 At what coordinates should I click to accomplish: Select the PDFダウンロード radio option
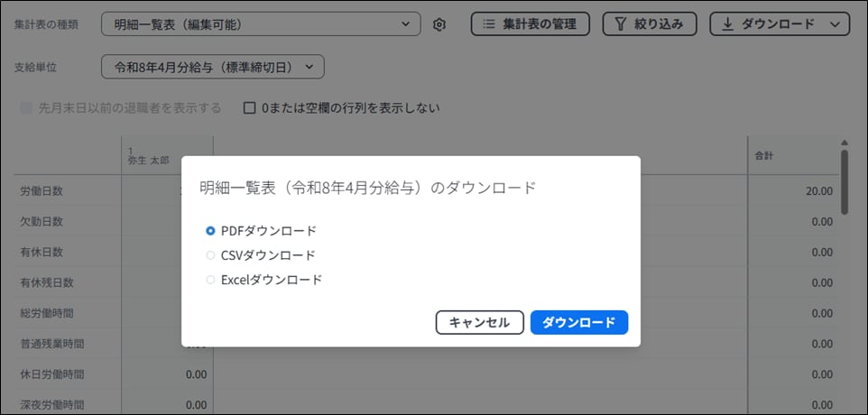(211, 231)
